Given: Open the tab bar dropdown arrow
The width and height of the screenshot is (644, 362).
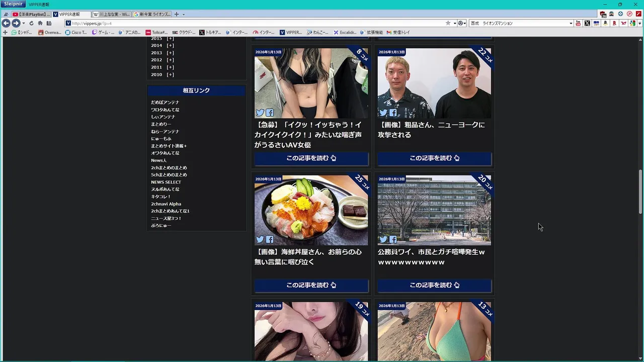Looking at the screenshot, I should pos(184,15).
